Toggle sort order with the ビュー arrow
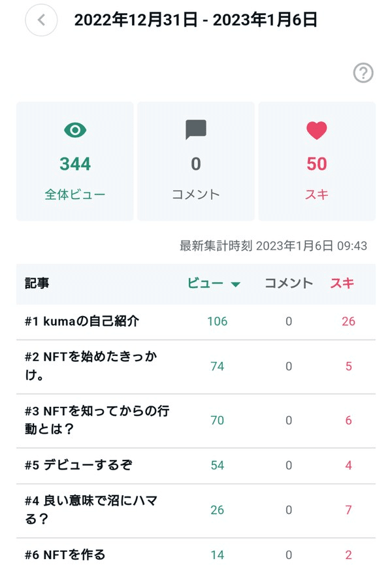392x580 pixels. pos(236,284)
